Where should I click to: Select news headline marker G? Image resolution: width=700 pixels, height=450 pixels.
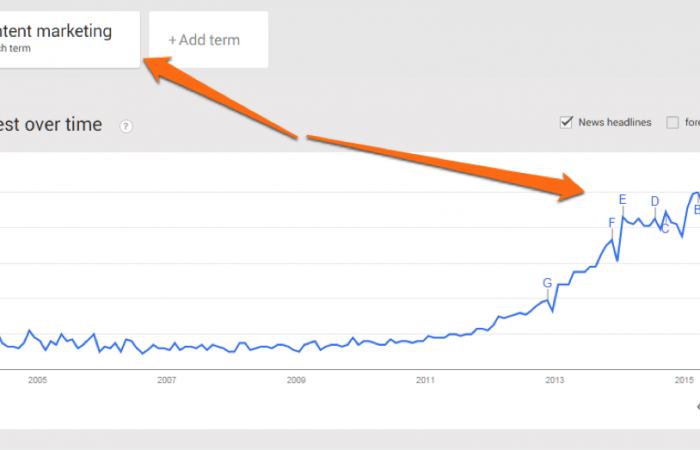[547, 283]
